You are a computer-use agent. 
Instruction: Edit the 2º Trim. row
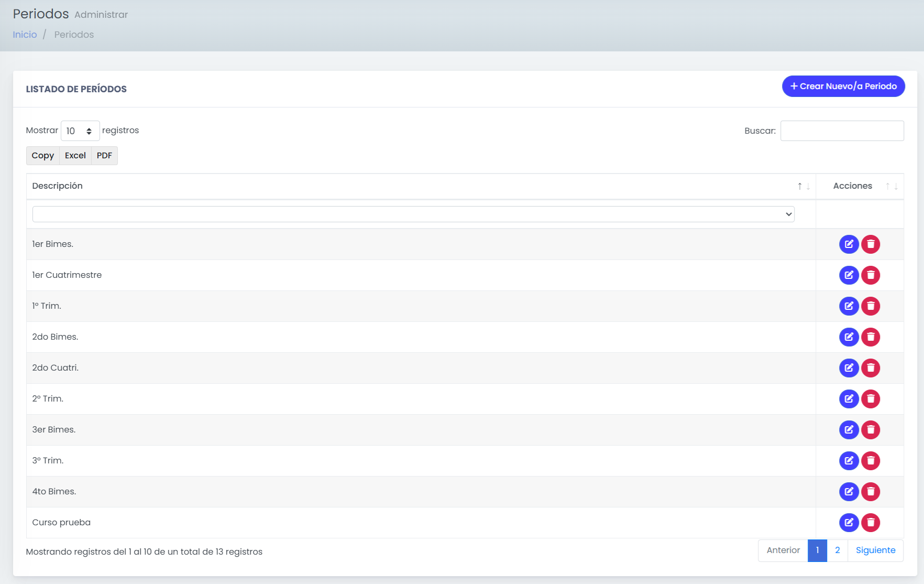click(x=849, y=399)
